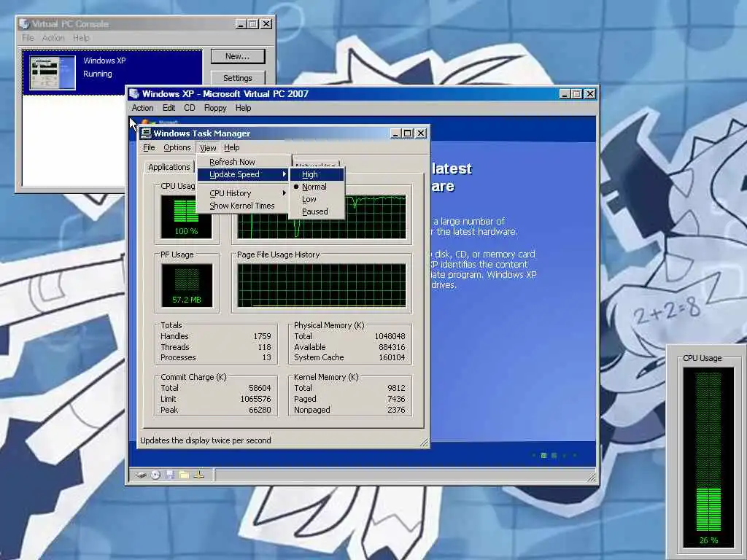Click the Available memory value 884316
Screen dimensions: 747x560
[x=392, y=347]
